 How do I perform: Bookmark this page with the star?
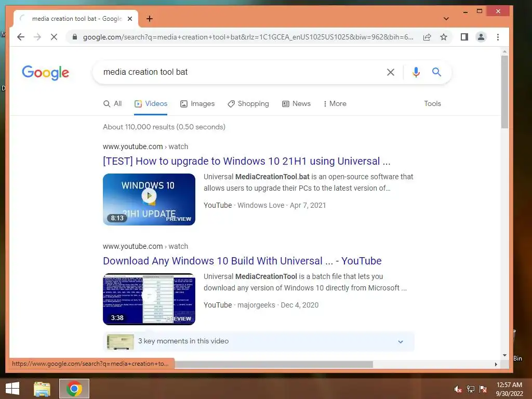coord(444,37)
